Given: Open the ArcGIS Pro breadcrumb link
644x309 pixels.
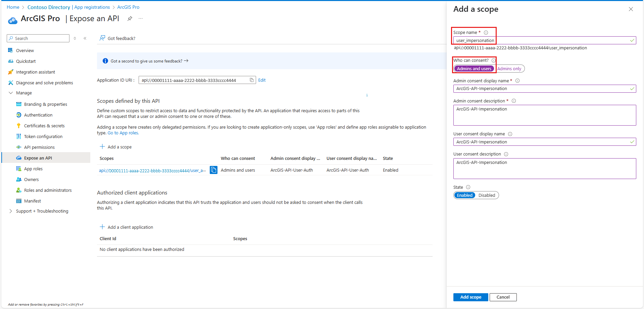Looking at the screenshot, I should [x=128, y=7].
